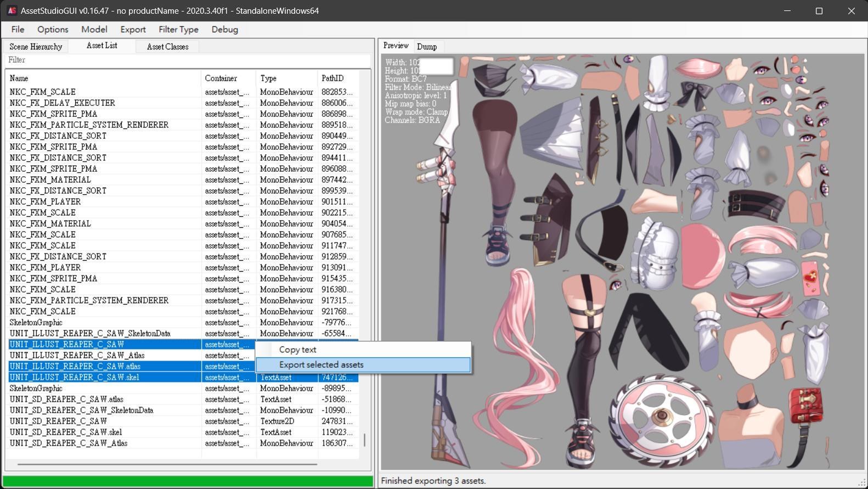Minimize the AssetStudioGUI window
The image size is (868, 489).
787,10
